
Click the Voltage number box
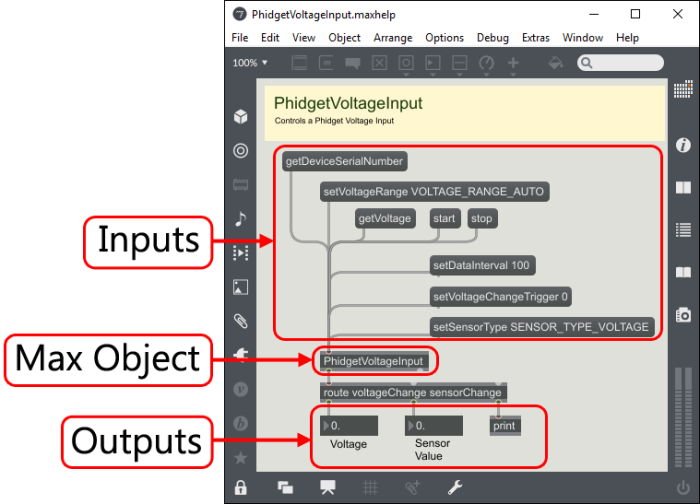pyautogui.click(x=349, y=426)
